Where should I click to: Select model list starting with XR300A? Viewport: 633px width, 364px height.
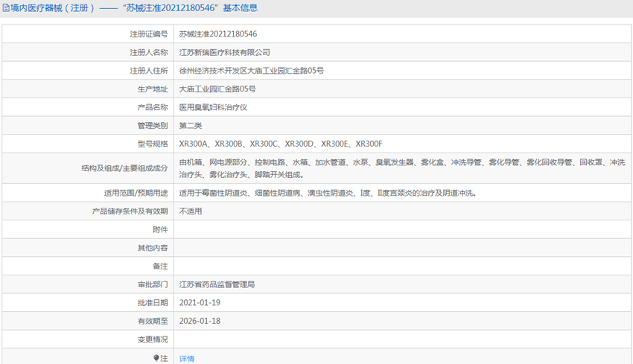tap(281, 144)
